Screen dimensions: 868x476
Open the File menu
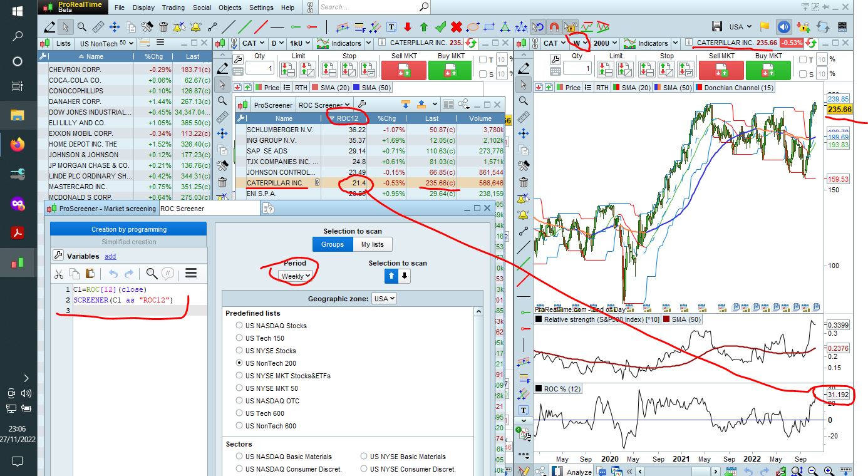click(120, 8)
